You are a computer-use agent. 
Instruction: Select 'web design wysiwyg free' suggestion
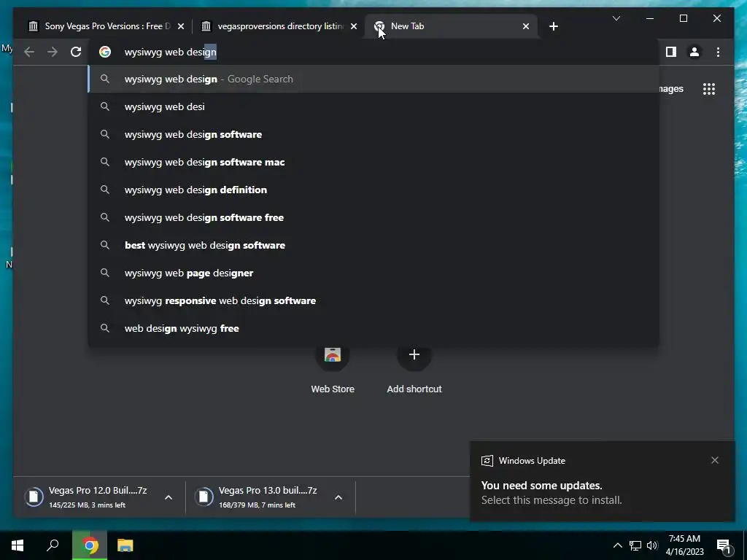(x=374, y=328)
